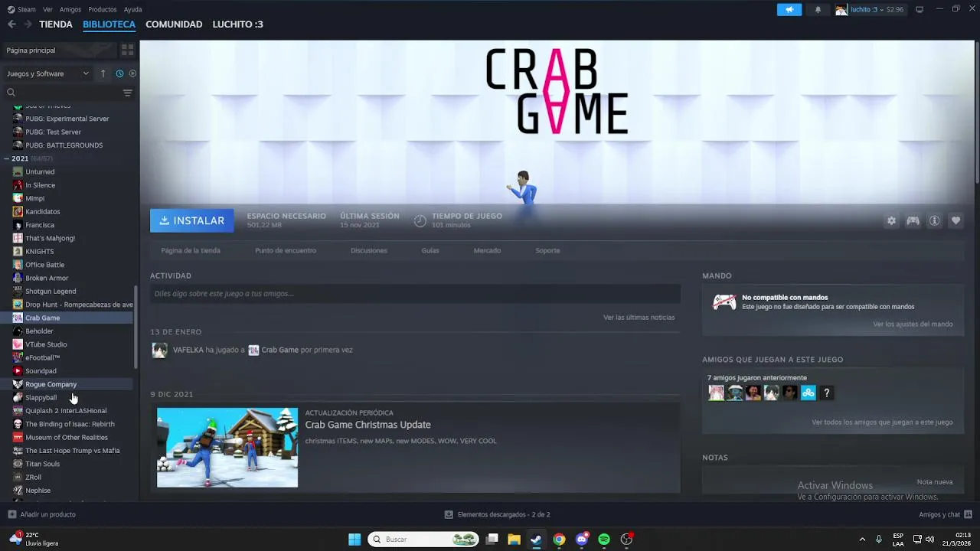Screen dimensions: 980x551
Task: Collapse the 2021 collection group
Action: coord(7,158)
